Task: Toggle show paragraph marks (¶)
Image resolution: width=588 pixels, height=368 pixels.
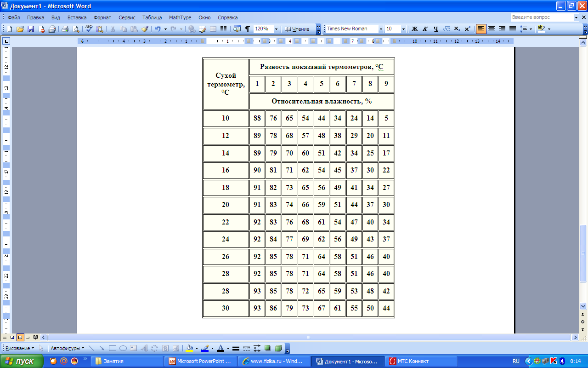Action: pos(248,29)
